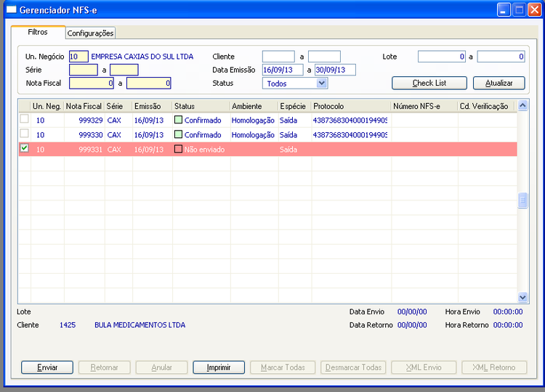The width and height of the screenshot is (545, 392).
Task: Click the Protocolo column header
Action: [x=352, y=106]
